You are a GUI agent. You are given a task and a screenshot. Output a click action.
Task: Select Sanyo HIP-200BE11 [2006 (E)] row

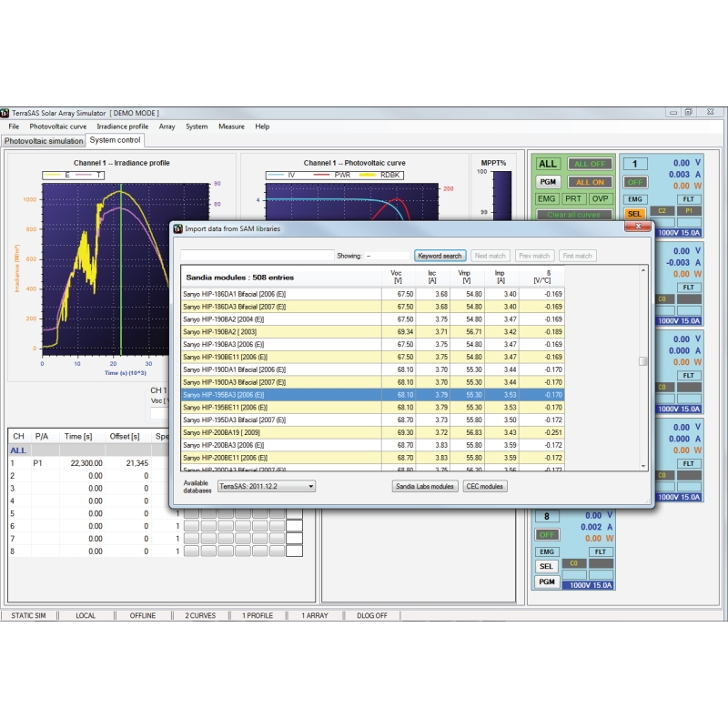[x=372, y=458]
